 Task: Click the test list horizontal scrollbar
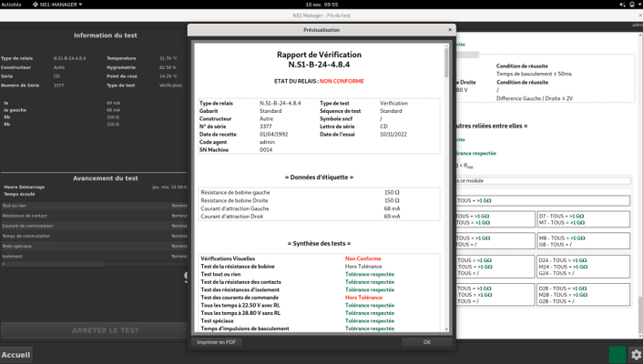click(x=55, y=264)
